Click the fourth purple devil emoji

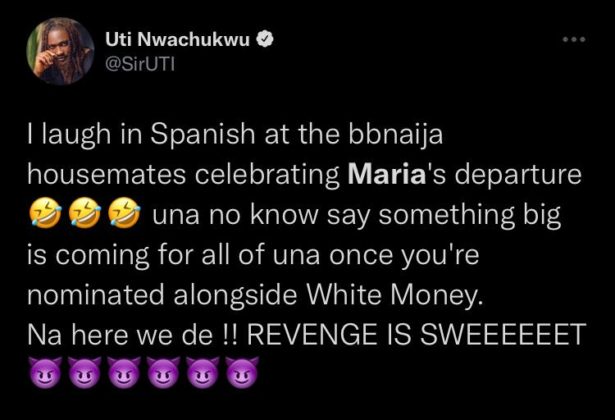tap(164, 373)
